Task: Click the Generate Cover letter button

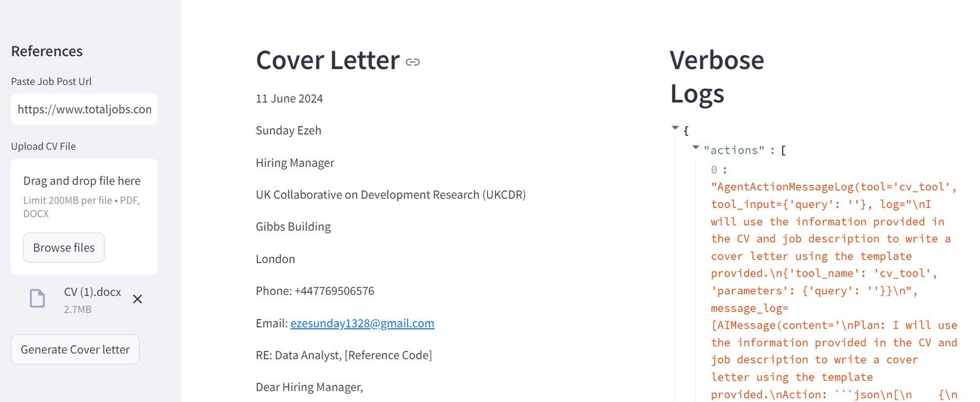Action: pyautogui.click(x=75, y=349)
